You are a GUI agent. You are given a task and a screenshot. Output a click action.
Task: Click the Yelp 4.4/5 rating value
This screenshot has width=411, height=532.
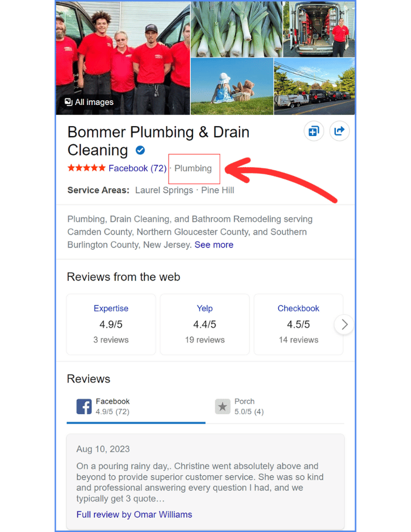point(204,324)
